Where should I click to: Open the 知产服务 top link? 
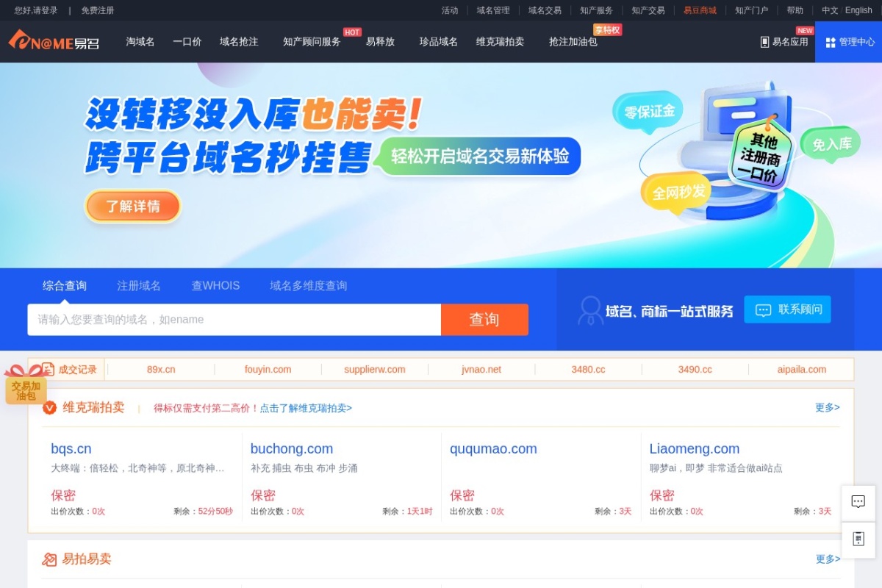click(x=596, y=10)
